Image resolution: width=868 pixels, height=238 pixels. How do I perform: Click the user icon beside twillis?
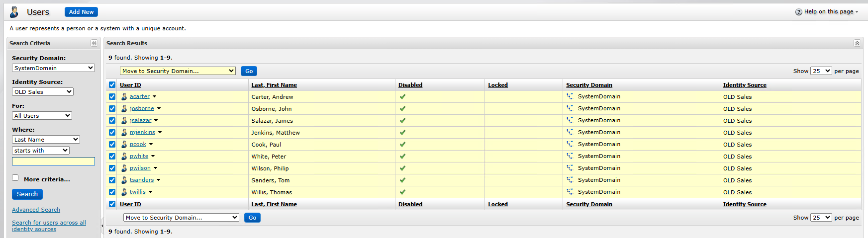tap(124, 192)
